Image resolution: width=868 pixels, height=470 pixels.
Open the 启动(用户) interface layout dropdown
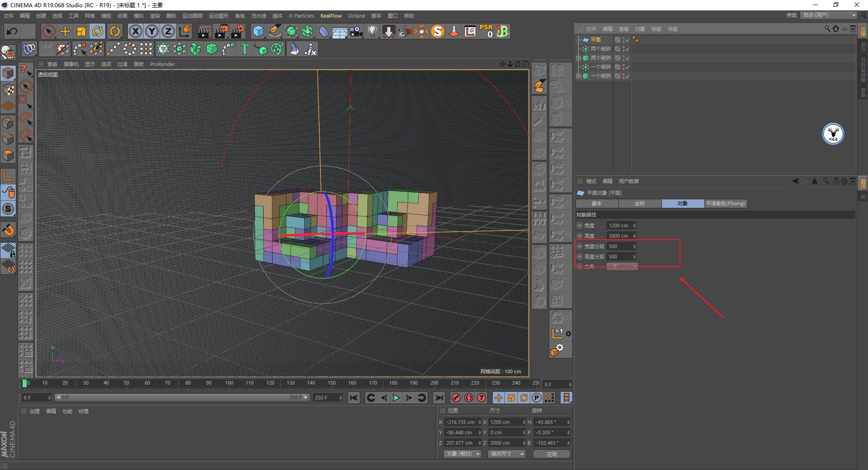click(x=828, y=15)
